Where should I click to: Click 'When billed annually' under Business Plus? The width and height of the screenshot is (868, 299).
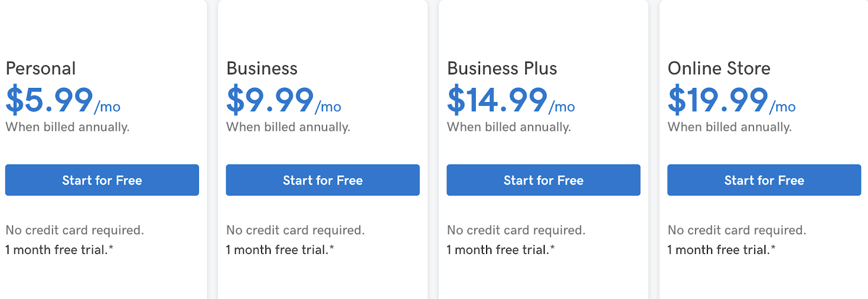(509, 127)
